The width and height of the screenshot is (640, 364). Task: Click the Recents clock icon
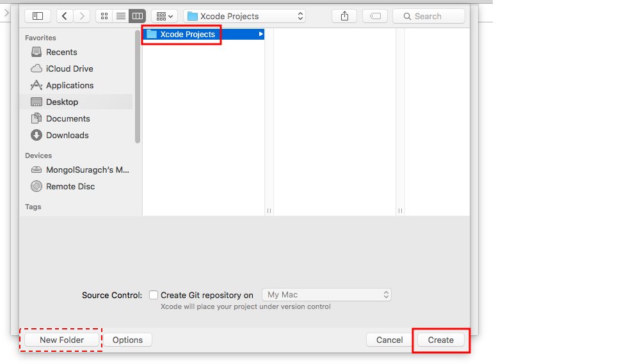pos(36,52)
